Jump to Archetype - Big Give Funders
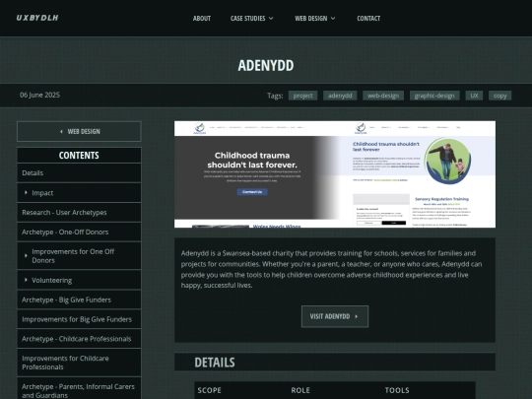Image resolution: width=532 pixels, height=399 pixels. pos(79,299)
